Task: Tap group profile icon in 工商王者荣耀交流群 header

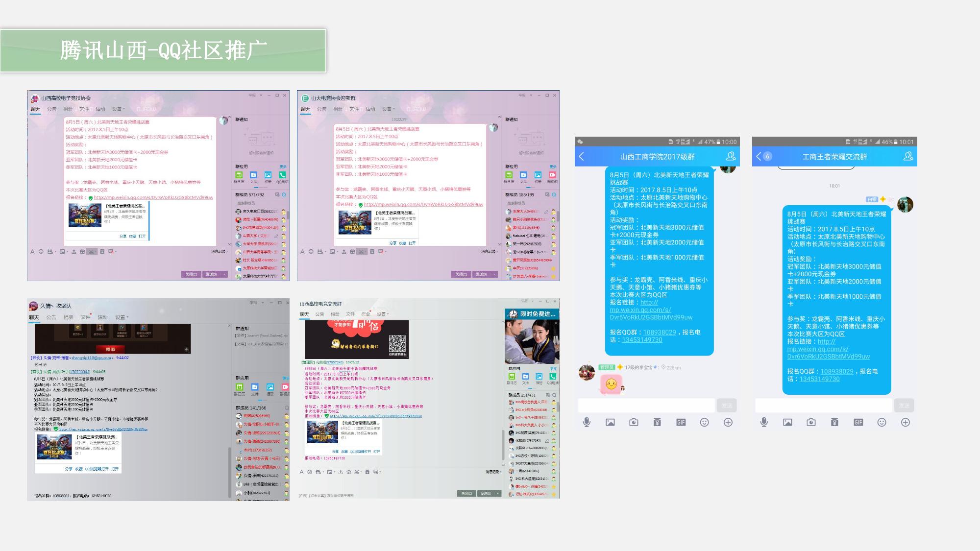Action: point(908,156)
